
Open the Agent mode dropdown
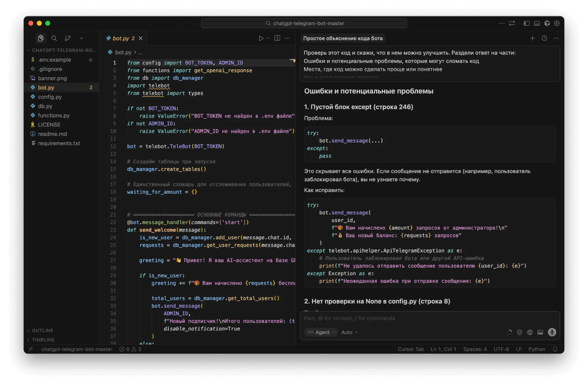pyautogui.click(x=321, y=332)
